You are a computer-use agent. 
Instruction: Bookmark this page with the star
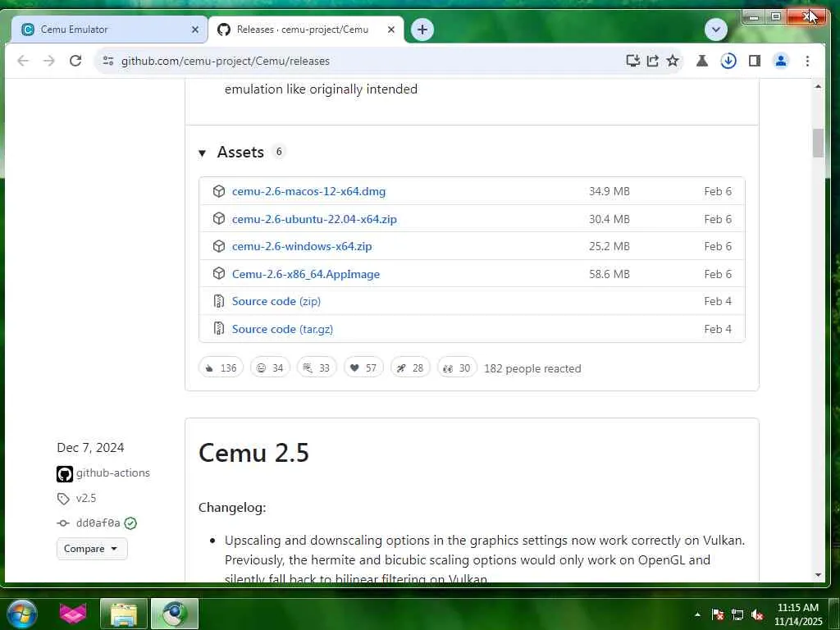click(673, 61)
